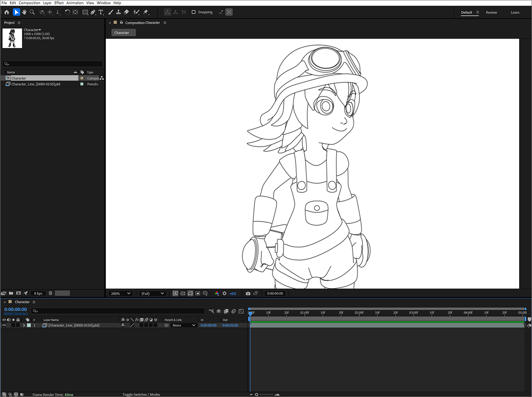Select the Selection arrow tool
Image resolution: width=532 pixels, height=397 pixels.
point(16,12)
